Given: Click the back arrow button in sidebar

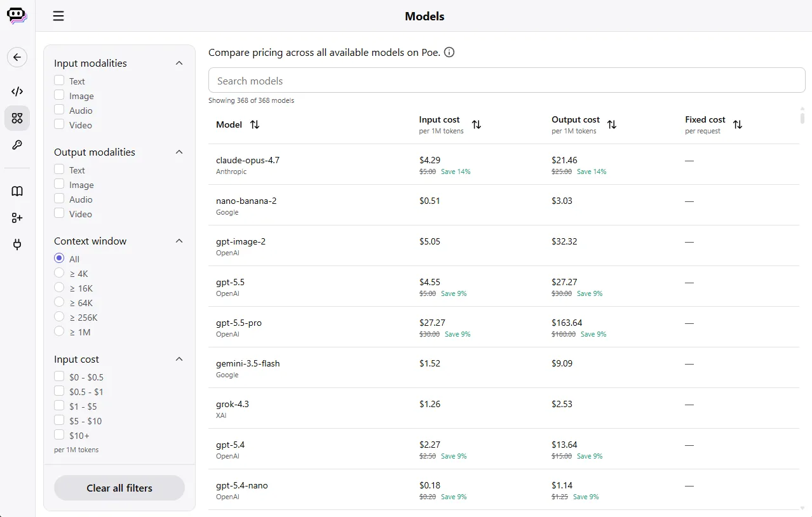Looking at the screenshot, I should click(17, 57).
